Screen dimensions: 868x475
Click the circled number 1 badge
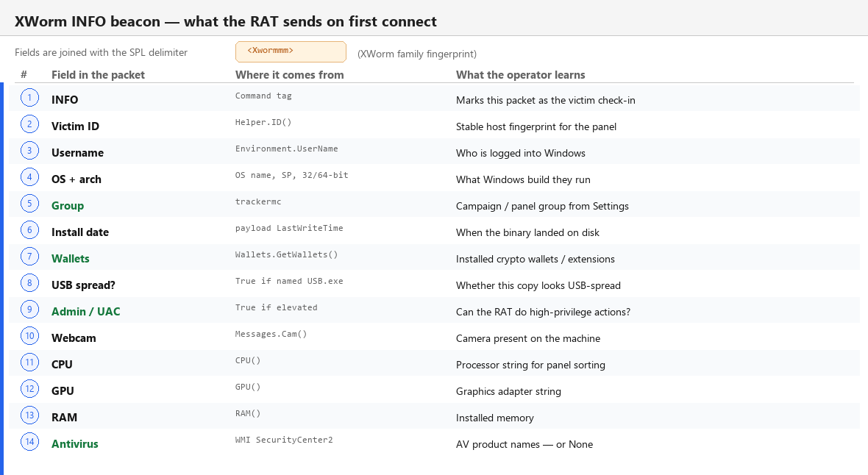(30, 98)
